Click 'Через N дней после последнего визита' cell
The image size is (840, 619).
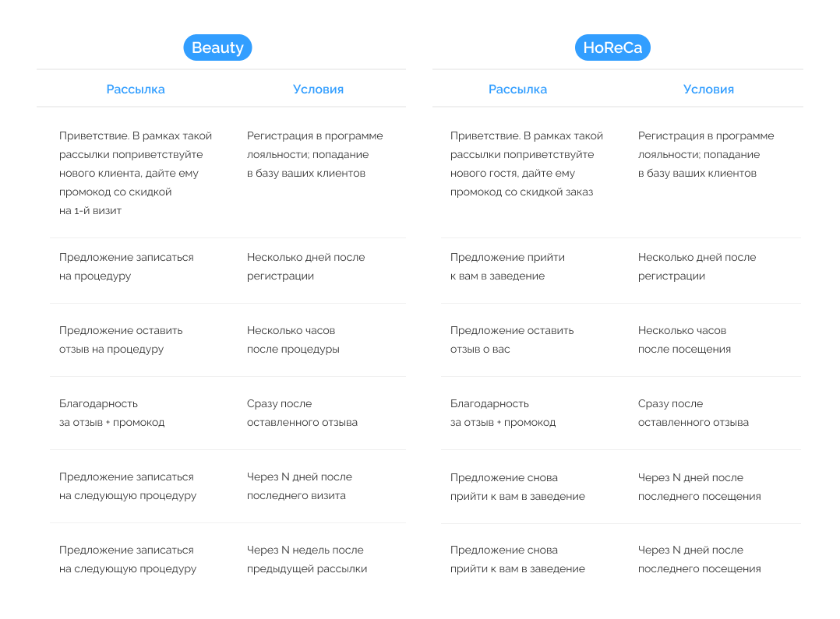coord(299,486)
